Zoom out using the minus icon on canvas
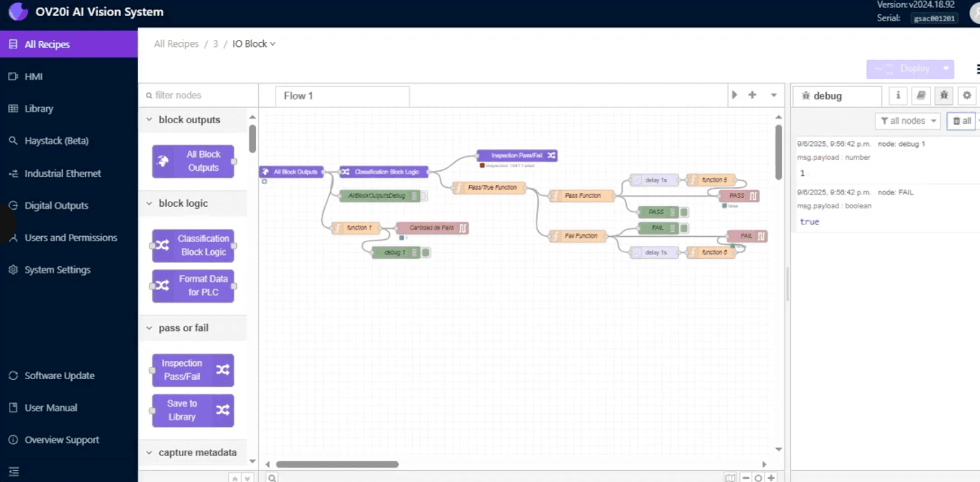Screen dimensions: 980x482 (x=745, y=477)
